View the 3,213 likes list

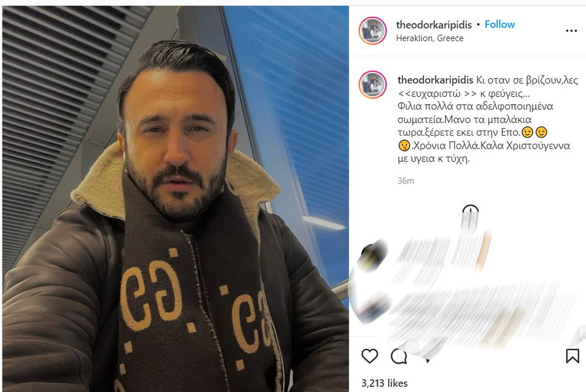coord(384,383)
